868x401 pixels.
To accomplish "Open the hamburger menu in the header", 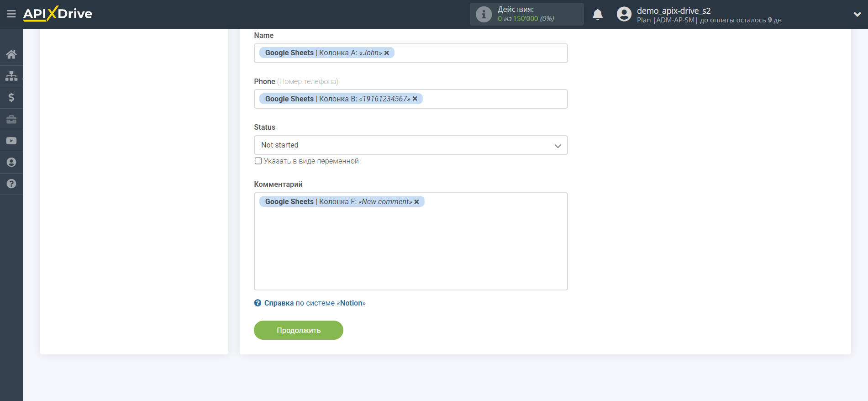I will pyautogui.click(x=11, y=14).
